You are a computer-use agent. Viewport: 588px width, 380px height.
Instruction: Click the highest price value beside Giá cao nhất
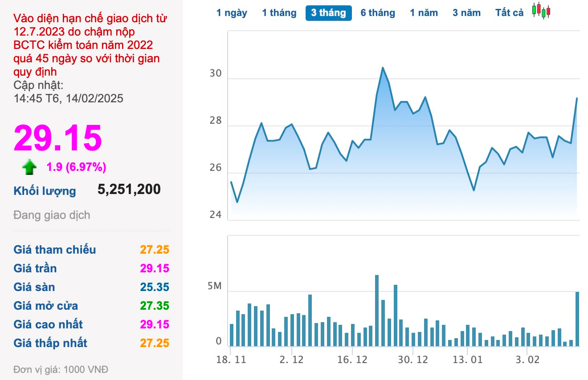[155, 324]
